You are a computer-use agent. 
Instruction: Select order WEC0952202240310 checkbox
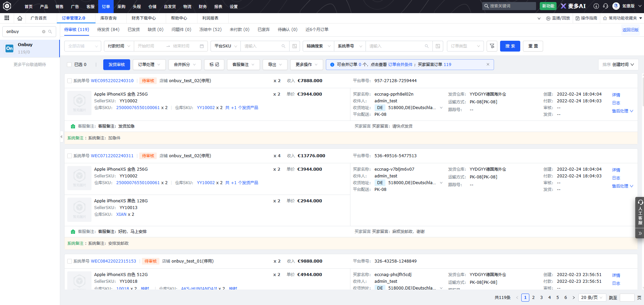[70, 81]
